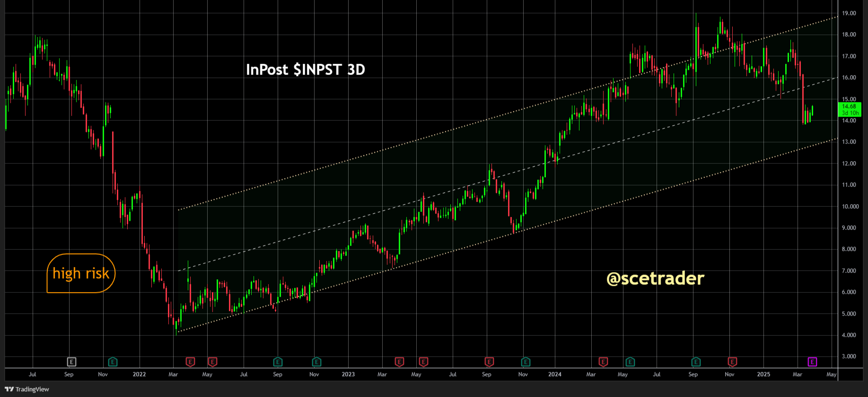This screenshot has height=397, width=868.
Task: Click the red earnings marker near May 2022
Action: tap(213, 362)
